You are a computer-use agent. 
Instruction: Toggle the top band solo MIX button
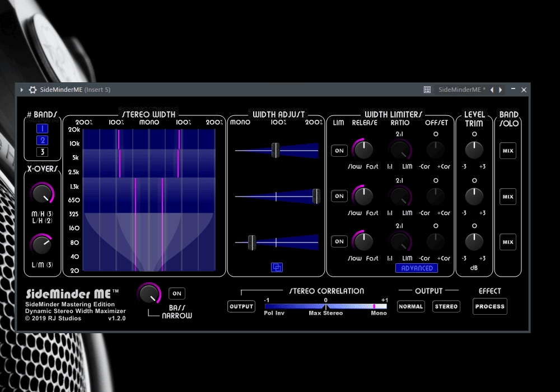pyautogui.click(x=508, y=151)
